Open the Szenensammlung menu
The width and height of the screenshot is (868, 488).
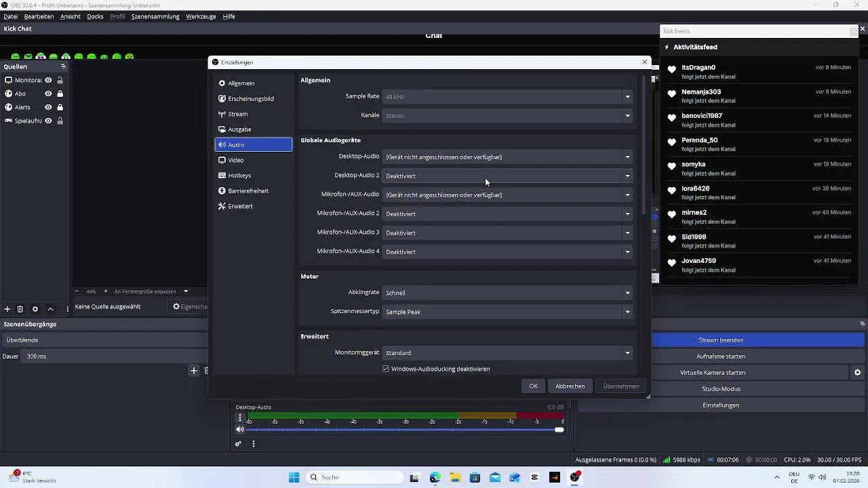(x=155, y=16)
